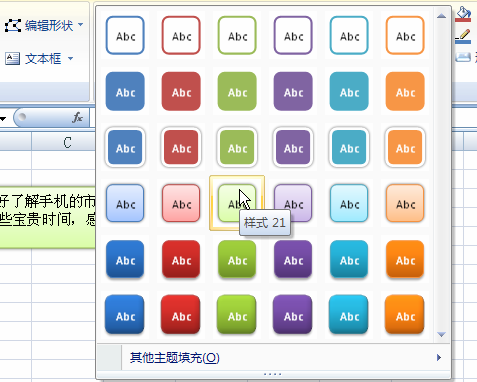Click the fx insert function button
This screenshot has height=382, width=477.
[x=77, y=117]
